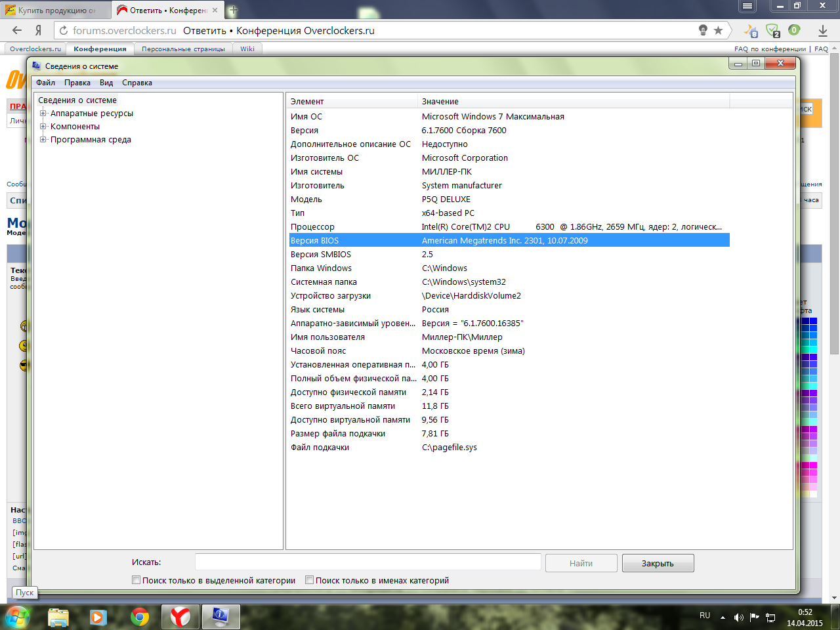
Task: Open the 'Правка' menu
Action: point(77,83)
